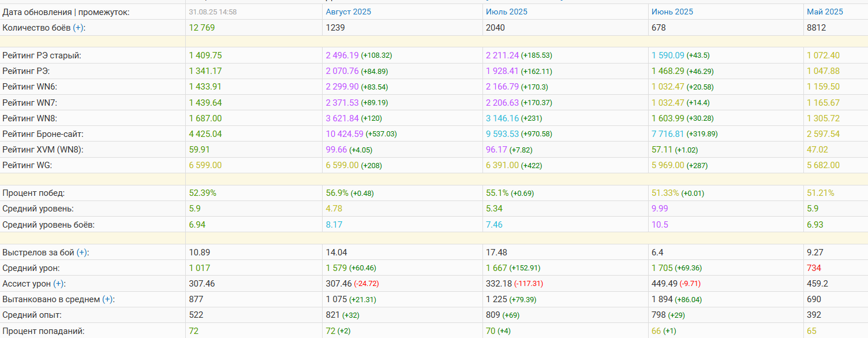Open the Июль 2025 period link
Image resolution: width=868 pixels, height=338 pixels.
[x=507, y=12]
